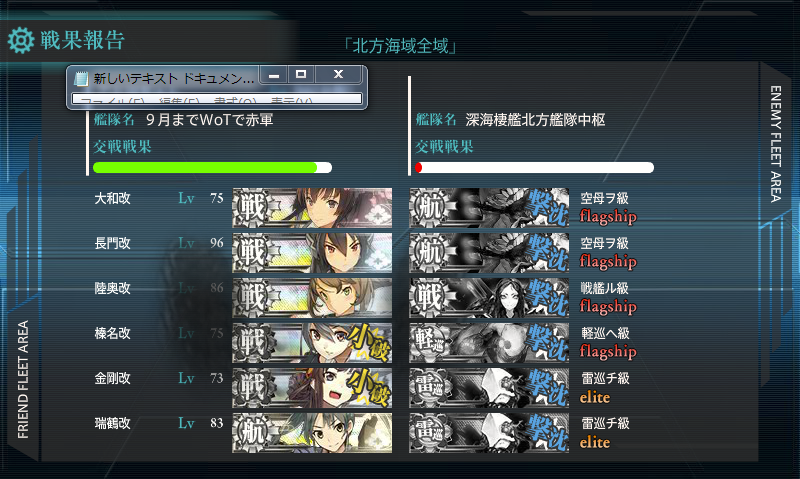Image resolution: width=800 pixels, height=479 pixels.
Task: Click the 戦 badge on 大和改's card
Action: point(251,208)
